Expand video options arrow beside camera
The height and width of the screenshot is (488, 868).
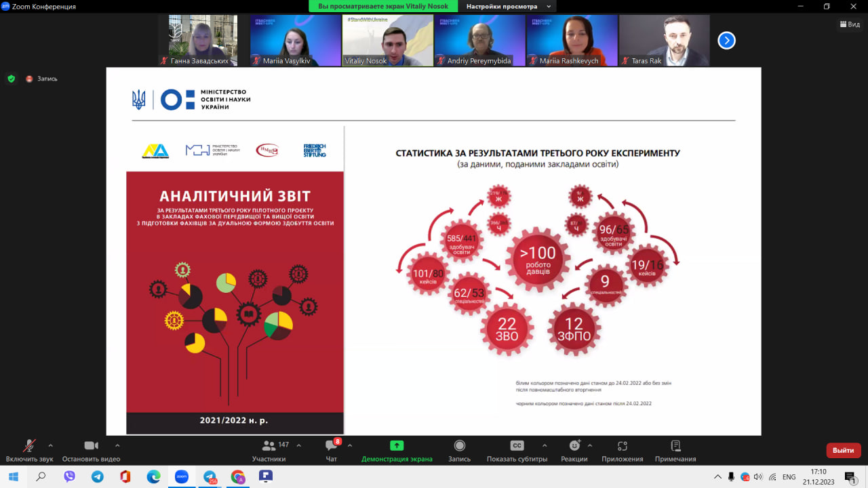pos(117,446)
